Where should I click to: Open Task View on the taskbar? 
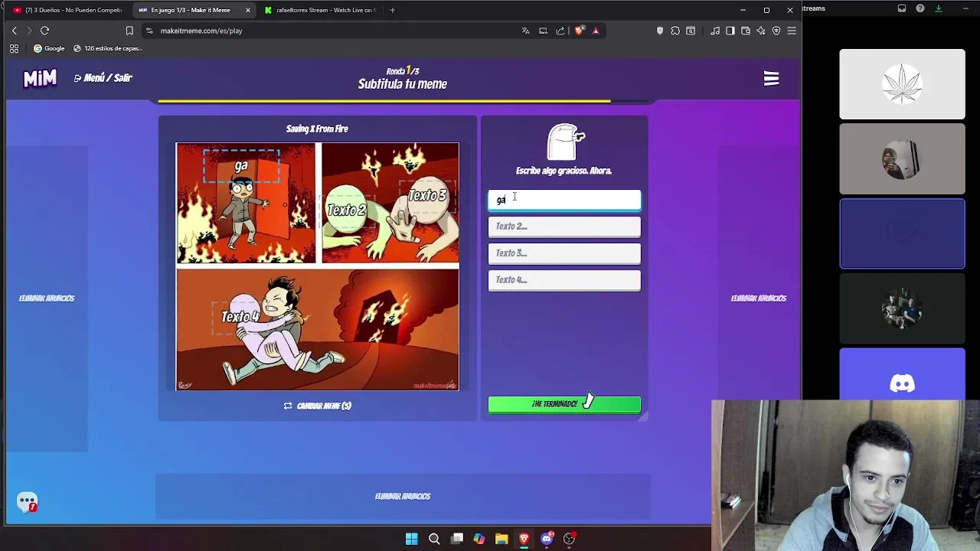[x=457, y=539]
